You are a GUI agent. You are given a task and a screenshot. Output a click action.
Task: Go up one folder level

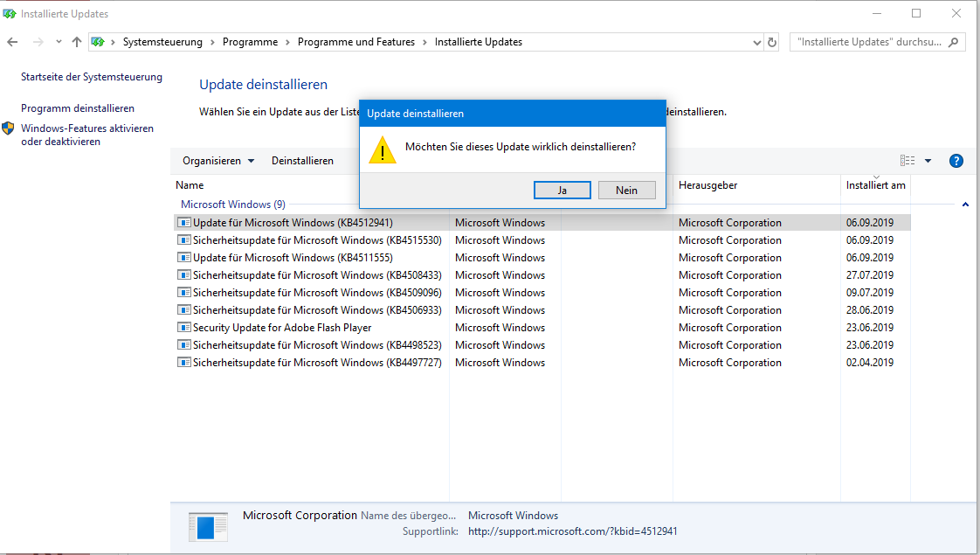77,42
